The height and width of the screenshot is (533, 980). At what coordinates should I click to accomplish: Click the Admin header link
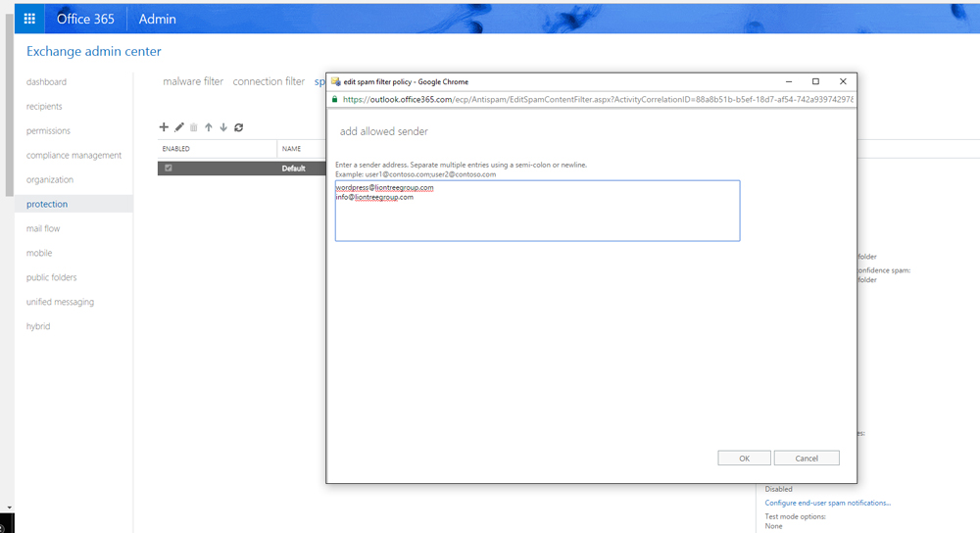pyautogui.click(x=158, y=19)
